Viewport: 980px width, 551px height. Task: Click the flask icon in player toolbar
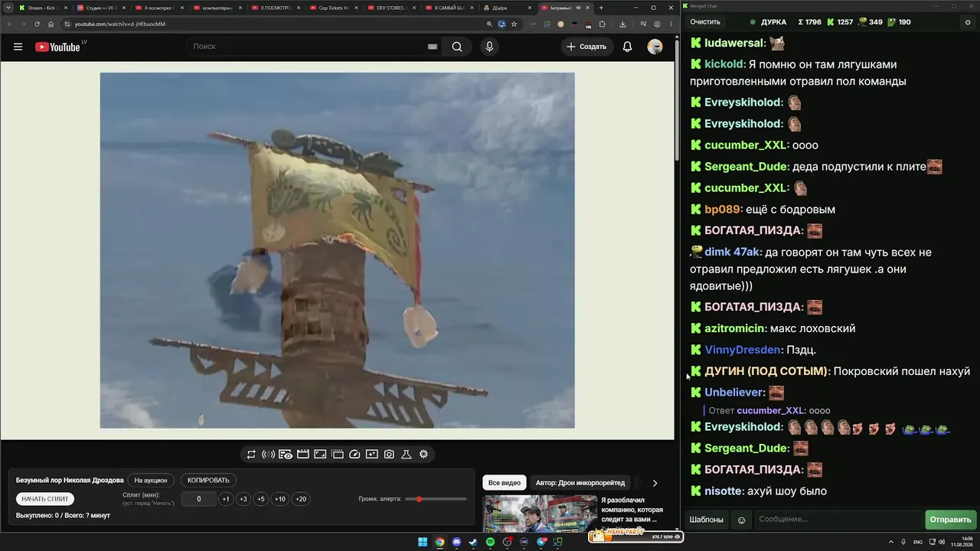click(407, 455)
